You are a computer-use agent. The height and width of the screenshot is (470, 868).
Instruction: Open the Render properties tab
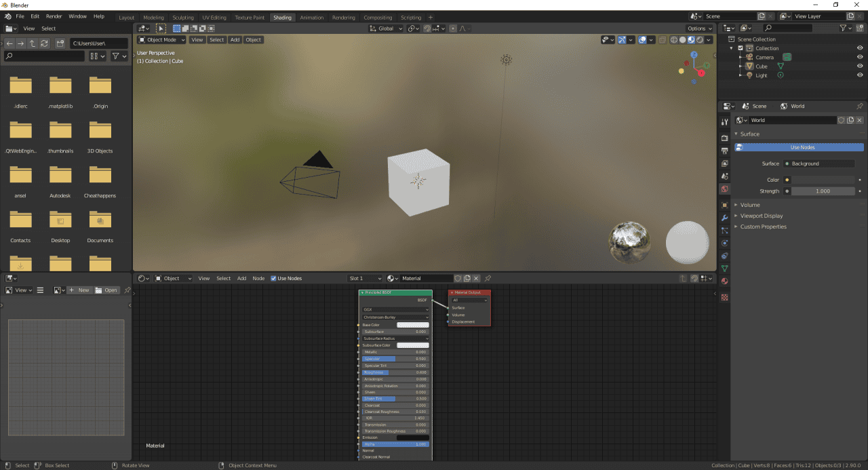point(724,137)
